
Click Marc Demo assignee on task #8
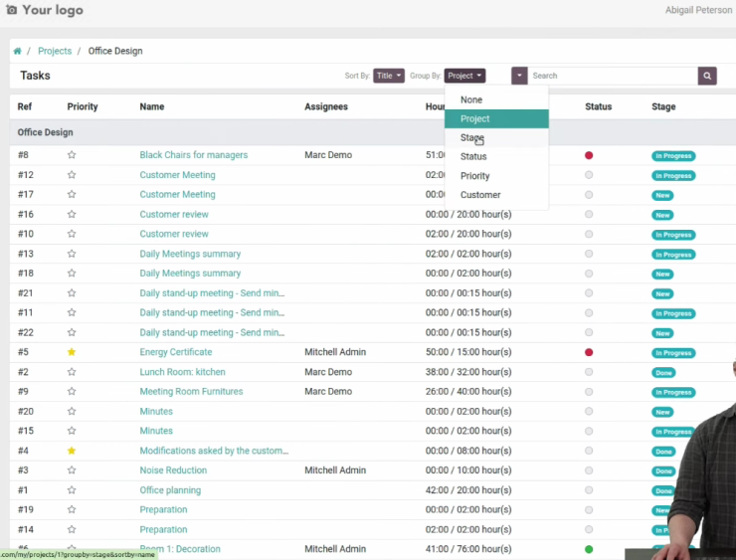coord(328,155)
